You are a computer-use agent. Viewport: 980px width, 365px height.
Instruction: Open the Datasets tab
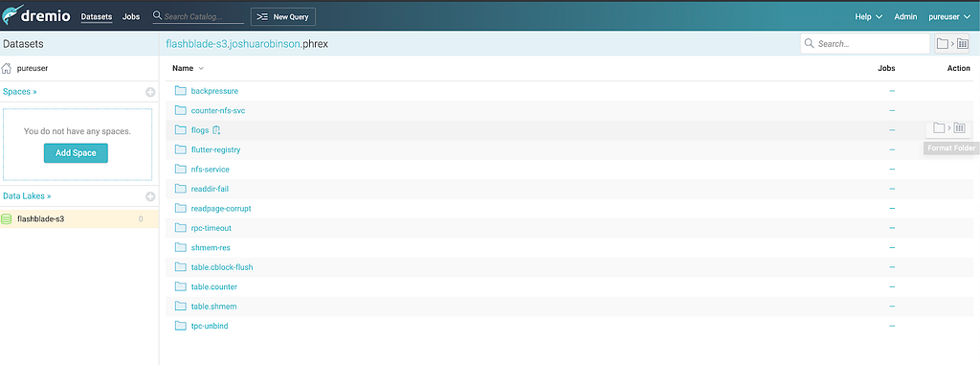[97, 17]
